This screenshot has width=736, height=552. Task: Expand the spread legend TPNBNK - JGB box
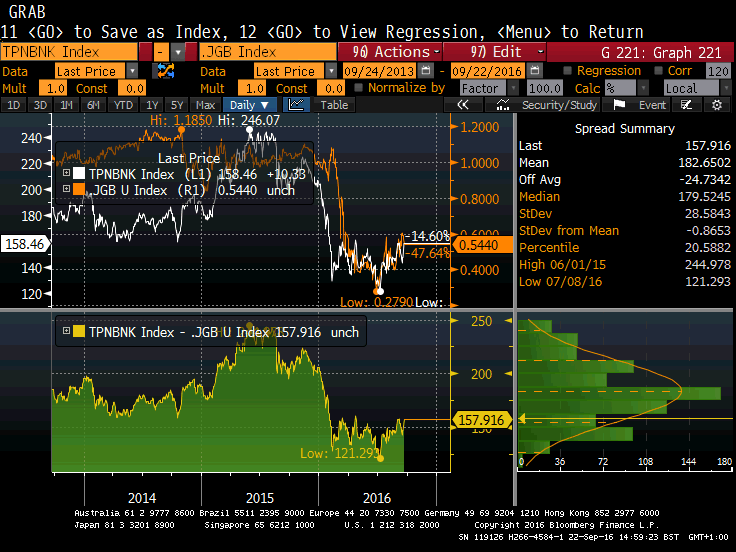[x=67, y=330]
